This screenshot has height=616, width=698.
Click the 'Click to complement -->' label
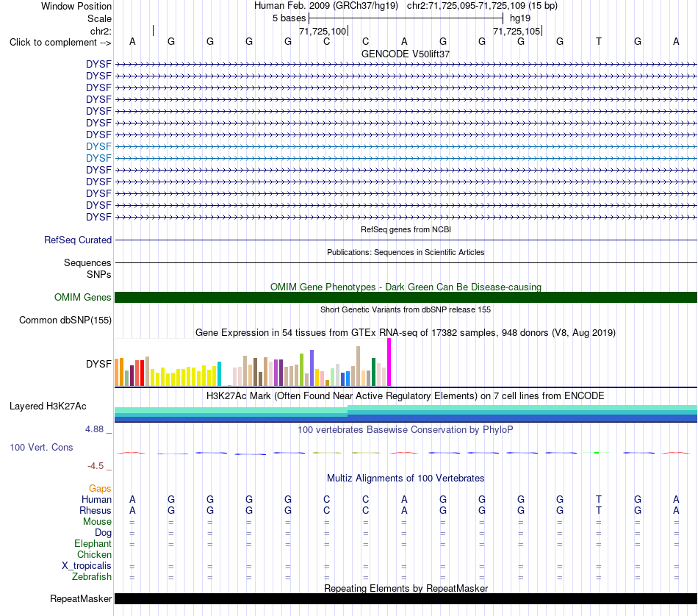tap(60, 43)
